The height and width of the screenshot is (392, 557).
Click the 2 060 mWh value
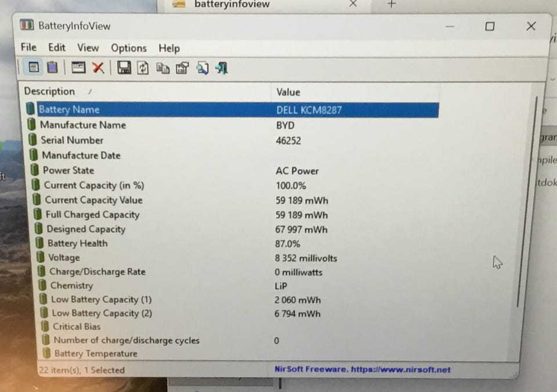pyautogui.click(x=297, y=300)
